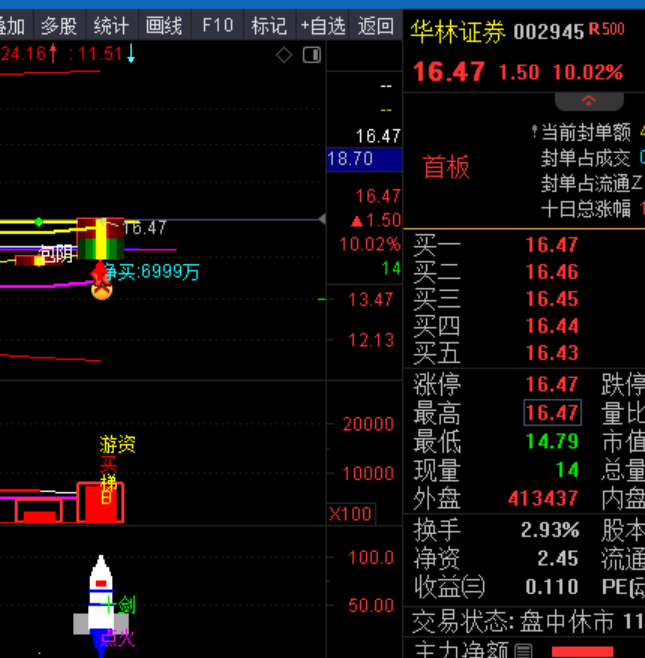Click the 买五 price 16.43
Screen dimensions: 645x658
tap(552, 352)
